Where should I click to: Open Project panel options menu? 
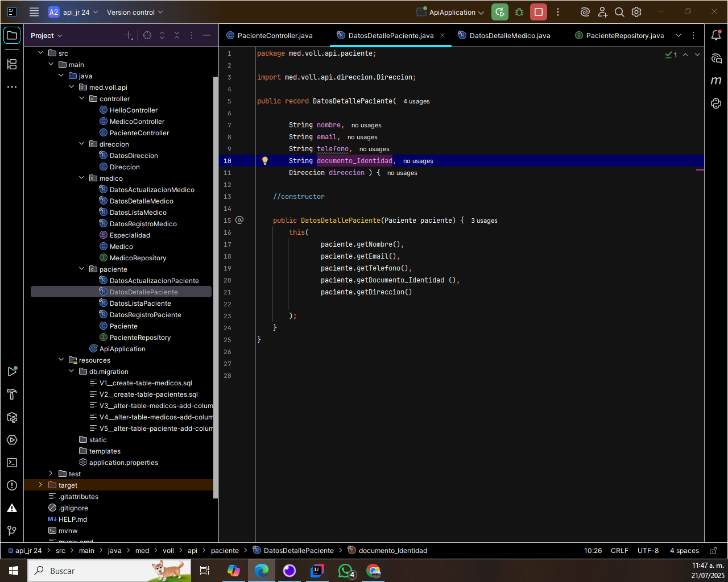[192, 35]
